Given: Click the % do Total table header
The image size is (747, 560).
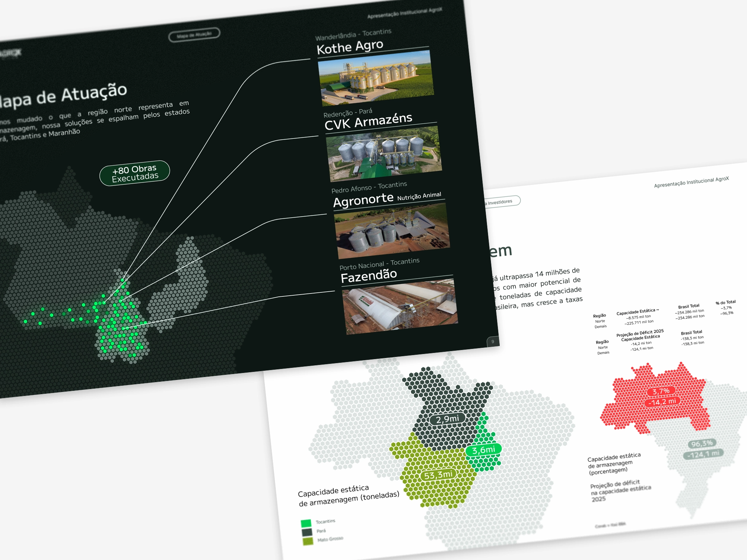Looking at the screenshot, I should point(725,302).
